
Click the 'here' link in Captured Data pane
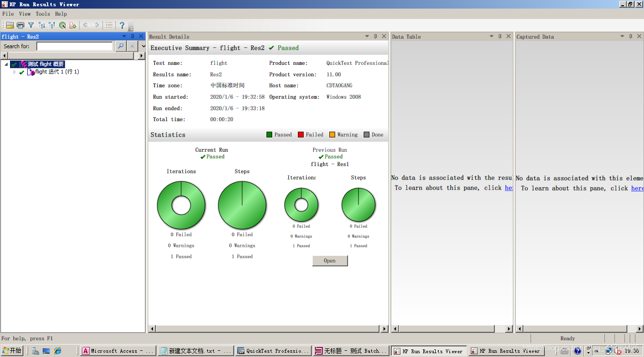tap(637, 188)
